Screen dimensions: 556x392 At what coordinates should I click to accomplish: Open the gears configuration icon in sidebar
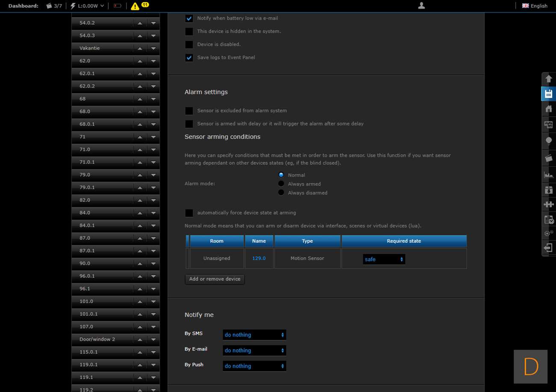pos(548,233)
